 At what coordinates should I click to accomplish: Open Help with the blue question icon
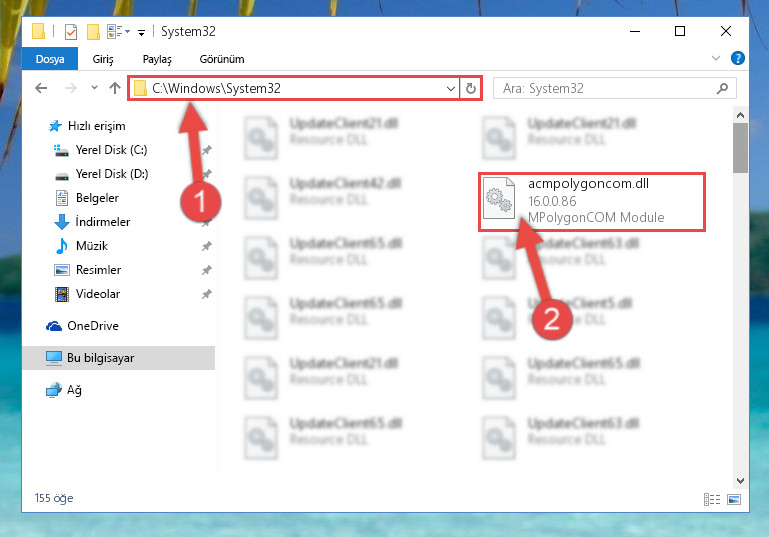tap(737, 58)
